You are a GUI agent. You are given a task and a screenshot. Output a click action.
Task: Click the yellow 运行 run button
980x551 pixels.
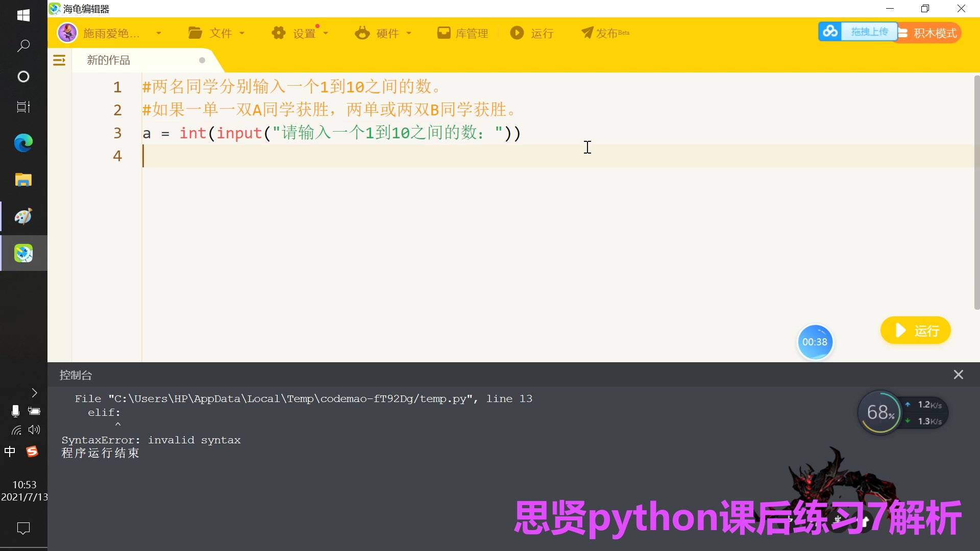tap(915, 331)
